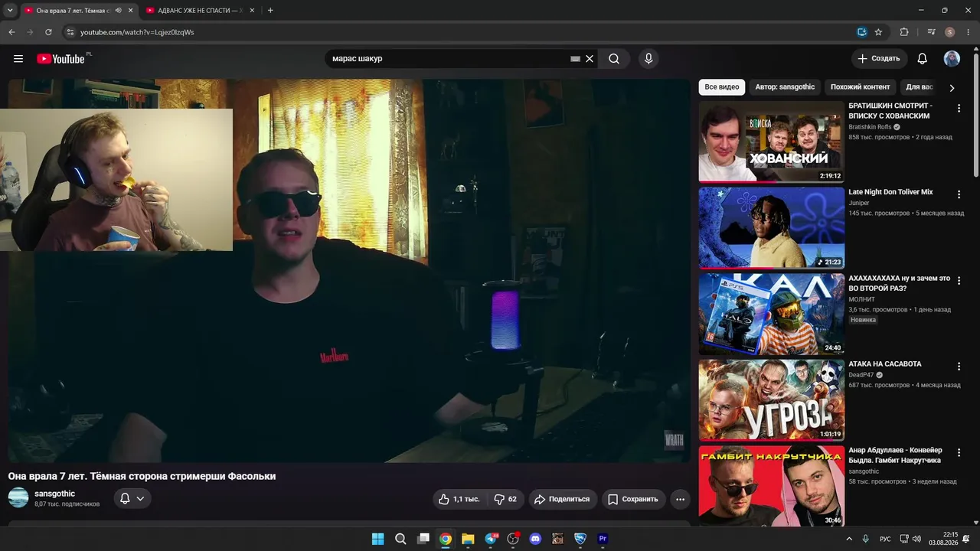Open the YouTube account avatar menu
980x551 pixels.
[x=952, y=59]
